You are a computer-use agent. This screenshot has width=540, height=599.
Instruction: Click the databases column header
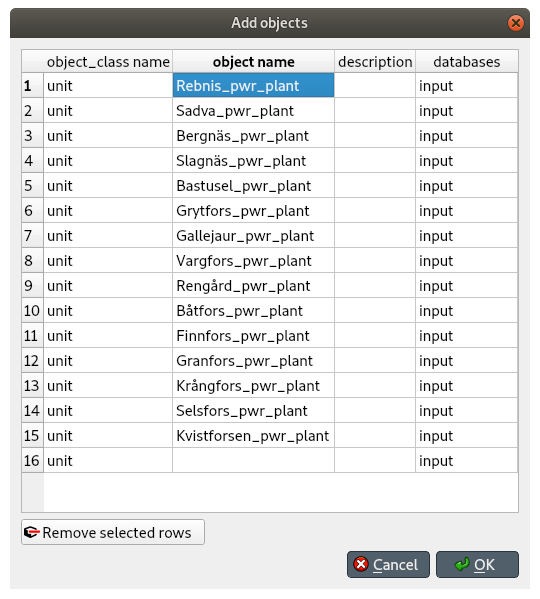point(467,62)
